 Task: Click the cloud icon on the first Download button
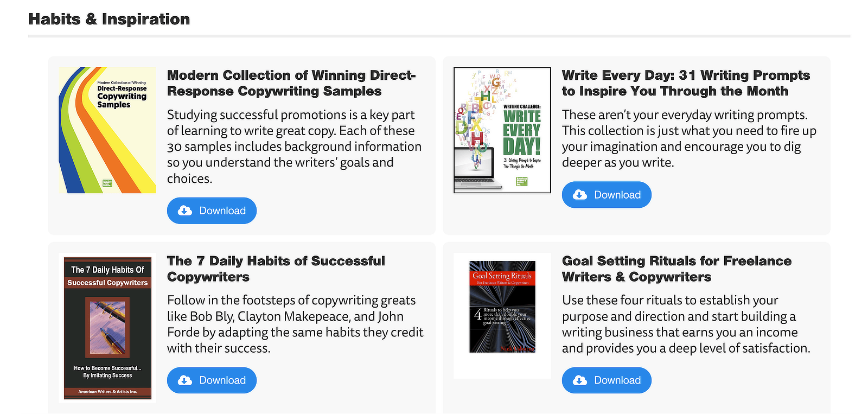(184, 211)
